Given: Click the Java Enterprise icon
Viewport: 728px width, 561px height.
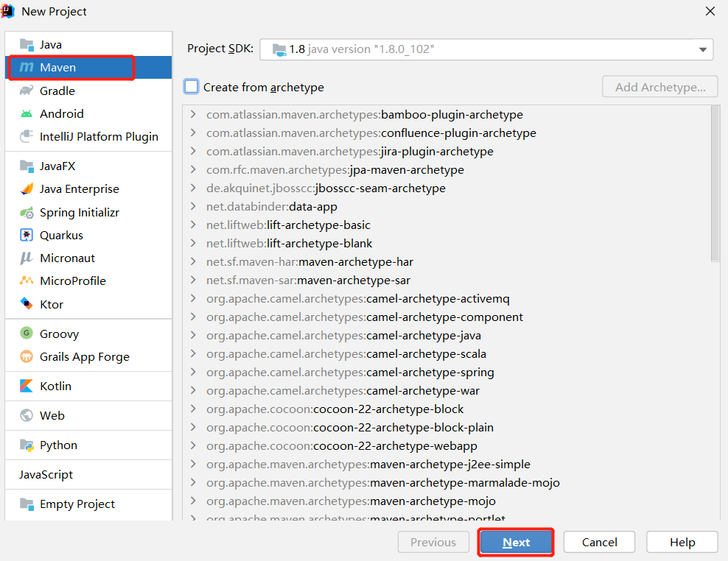Looking at the screenshot, I should click(27, 189).
